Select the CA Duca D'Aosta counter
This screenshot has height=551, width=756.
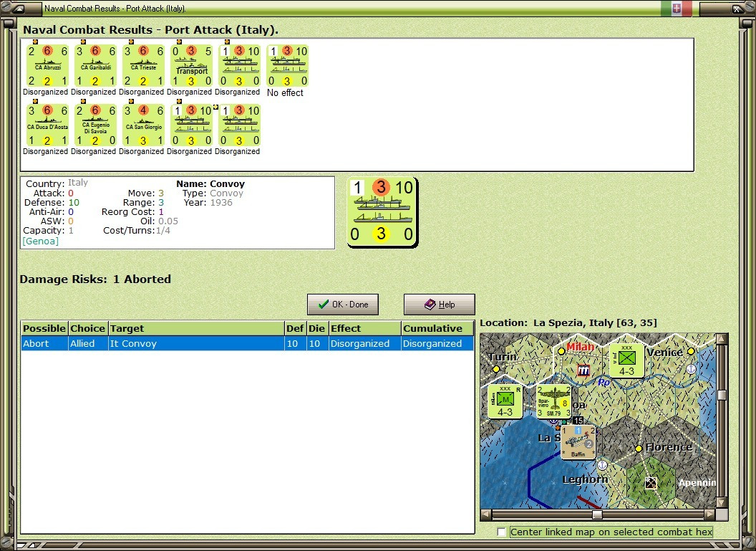tap(47, 125)
